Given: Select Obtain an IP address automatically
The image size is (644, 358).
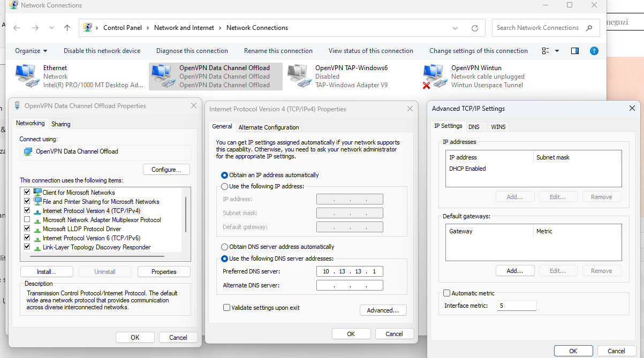Looking at the screenshot, I should tap(224, 175).
